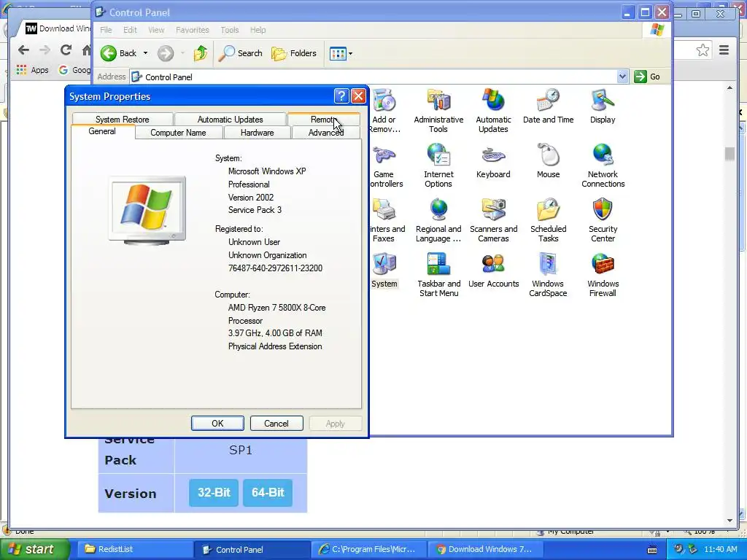Open Security Center icon
Image resolution: width=747 pixels, height=560 pixels.
603,220
